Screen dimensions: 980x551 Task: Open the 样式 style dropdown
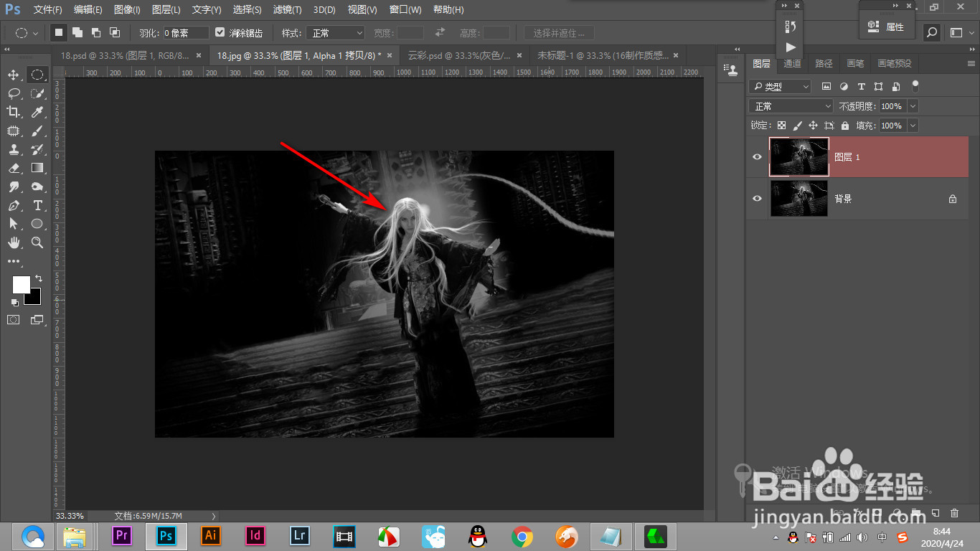[336, 33]
